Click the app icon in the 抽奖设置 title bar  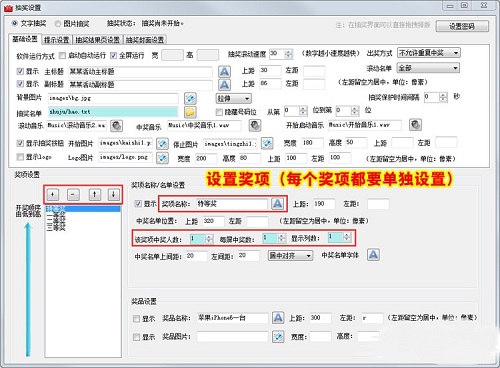pyautogui.click(x=8, y=7)
